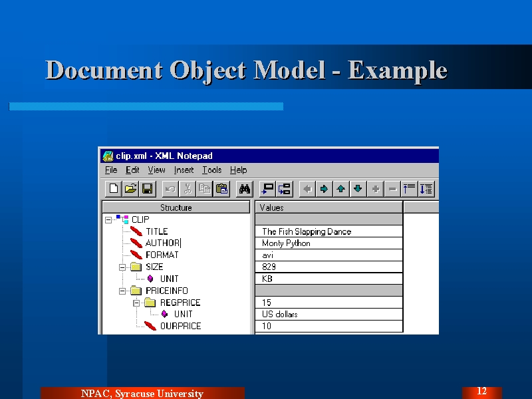This screenshot has width=532, height=399.
Task: Click the up arrow move icon
Action: pos(341,189)
